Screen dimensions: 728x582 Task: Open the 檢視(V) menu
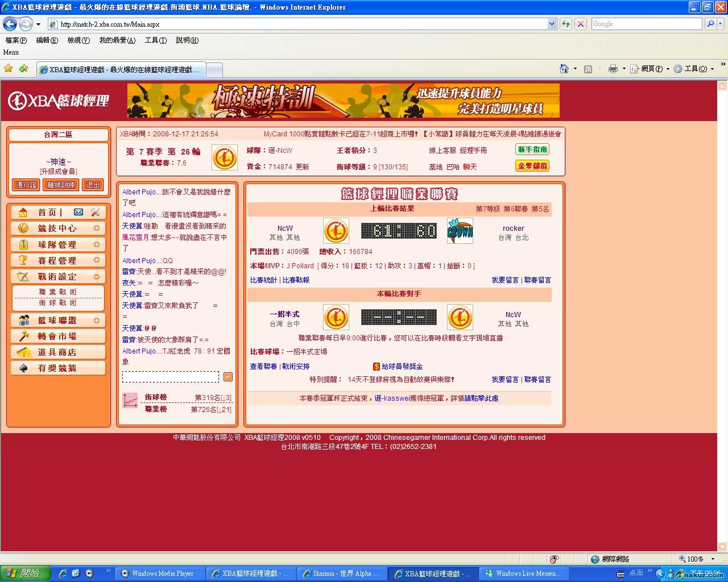pos(78,40)
